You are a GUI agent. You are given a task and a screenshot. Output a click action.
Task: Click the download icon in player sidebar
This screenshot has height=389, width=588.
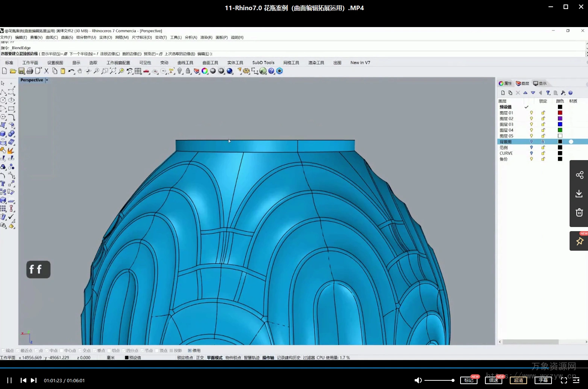coord(579,194)
